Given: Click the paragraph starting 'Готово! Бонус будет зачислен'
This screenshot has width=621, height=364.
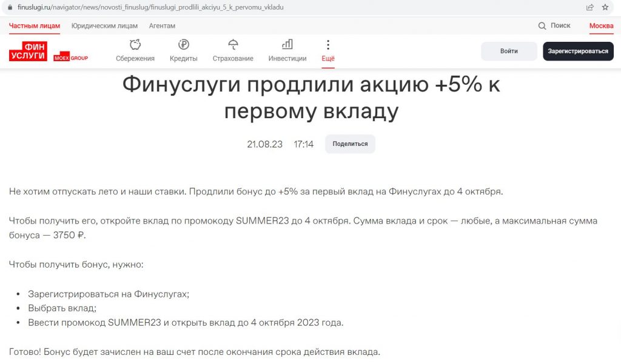Looking at the screenshot, I should 195,352.
